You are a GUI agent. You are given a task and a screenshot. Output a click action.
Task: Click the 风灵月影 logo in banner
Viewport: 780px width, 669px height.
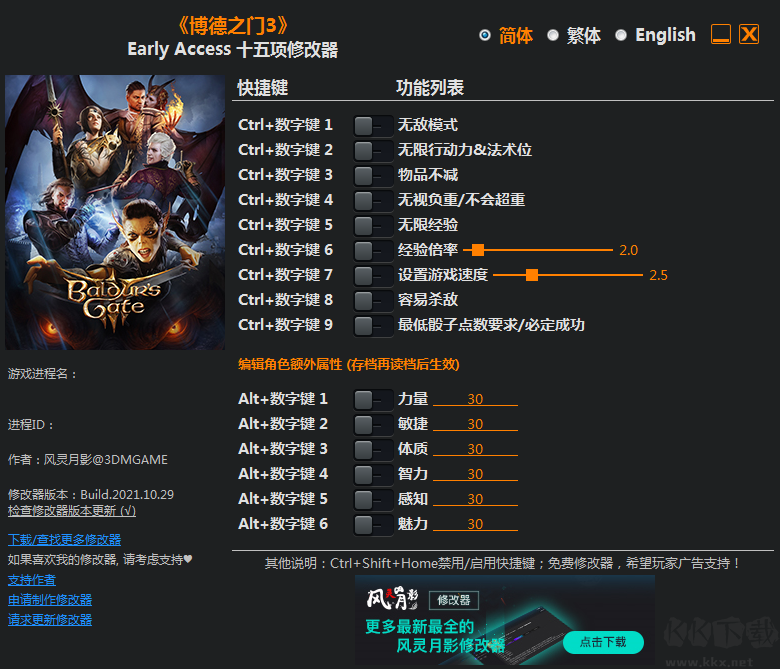click(x=392, y=598)
